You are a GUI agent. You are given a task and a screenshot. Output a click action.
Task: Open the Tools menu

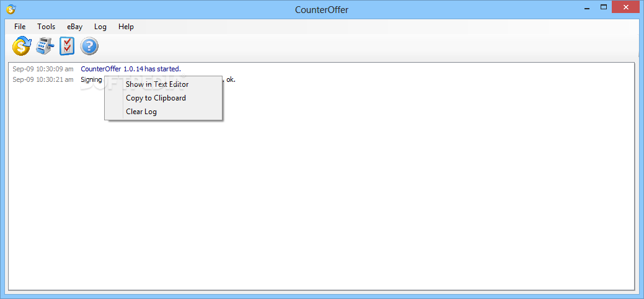46,27
